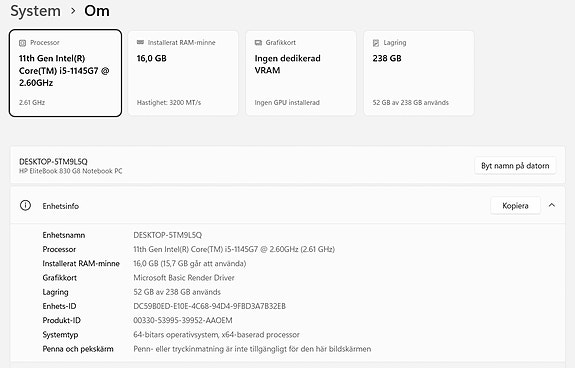Click the DESKTOP-5TM9L5Q name above HP EliteBook

coord(53,162)
